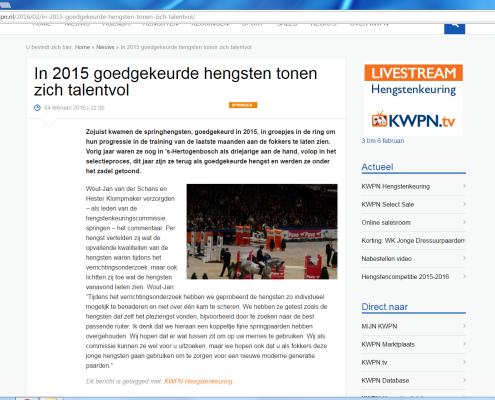Expand the KWPN Hengstenkeuring sidebar arrow

click(464, 186)
